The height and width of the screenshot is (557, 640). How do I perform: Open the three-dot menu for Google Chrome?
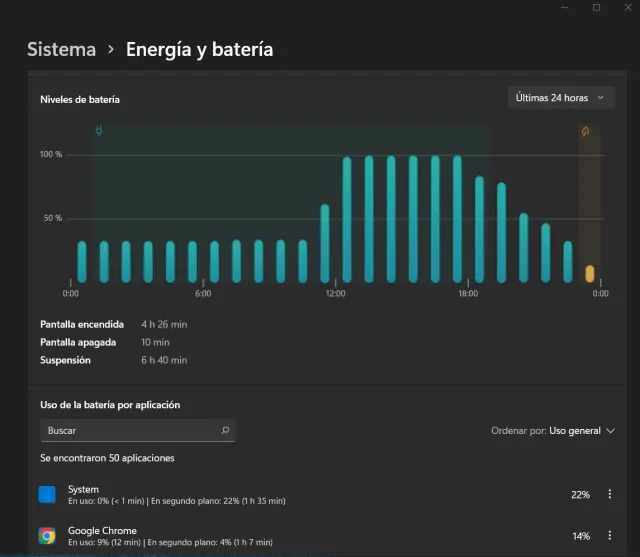(610, 536)
